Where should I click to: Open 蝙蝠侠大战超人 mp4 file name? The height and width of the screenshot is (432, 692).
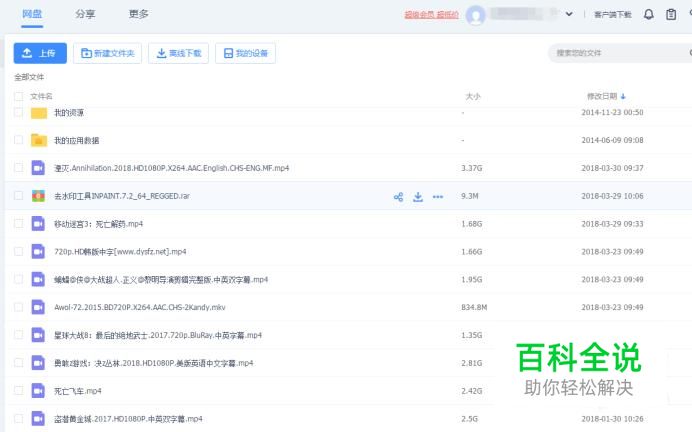pos(161,280)
